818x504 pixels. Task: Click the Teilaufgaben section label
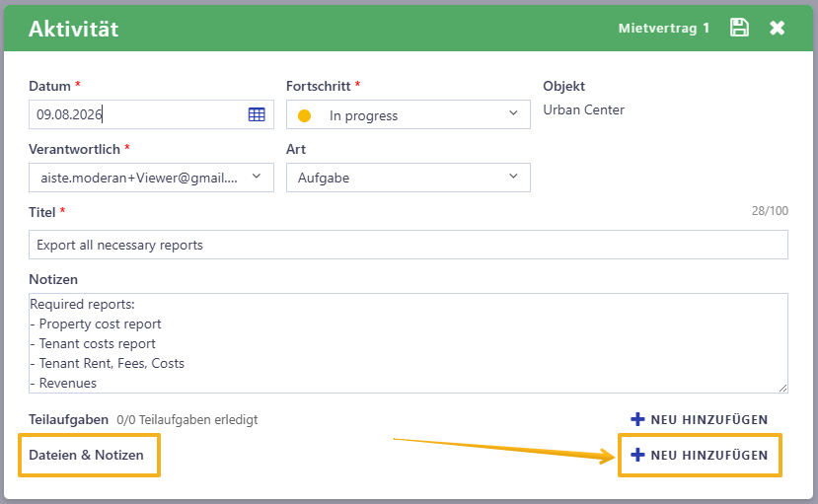68,419
